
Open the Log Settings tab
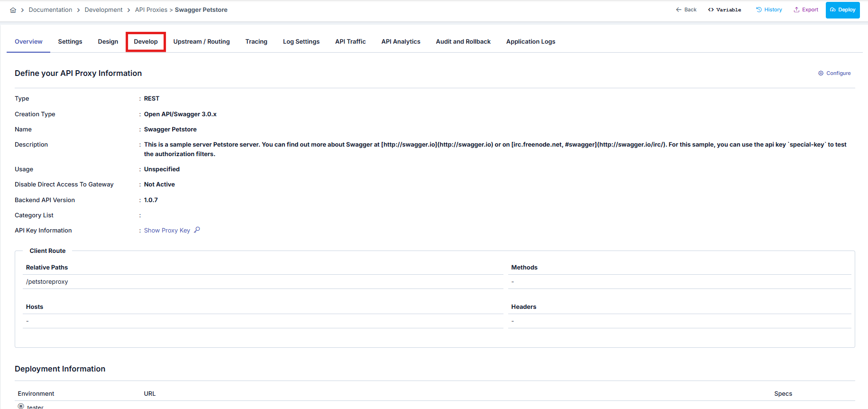[301, 42]
